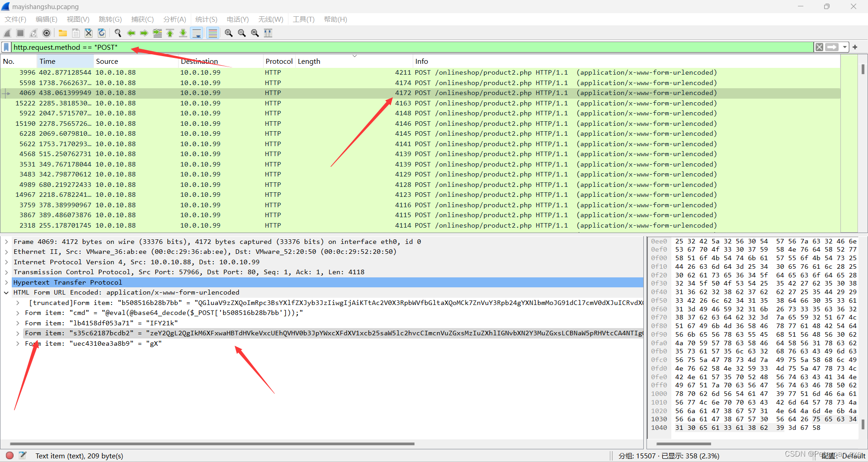Collapse HTML Form URL Encoded node
Screen dimensions: 868x462
point(6,292)
